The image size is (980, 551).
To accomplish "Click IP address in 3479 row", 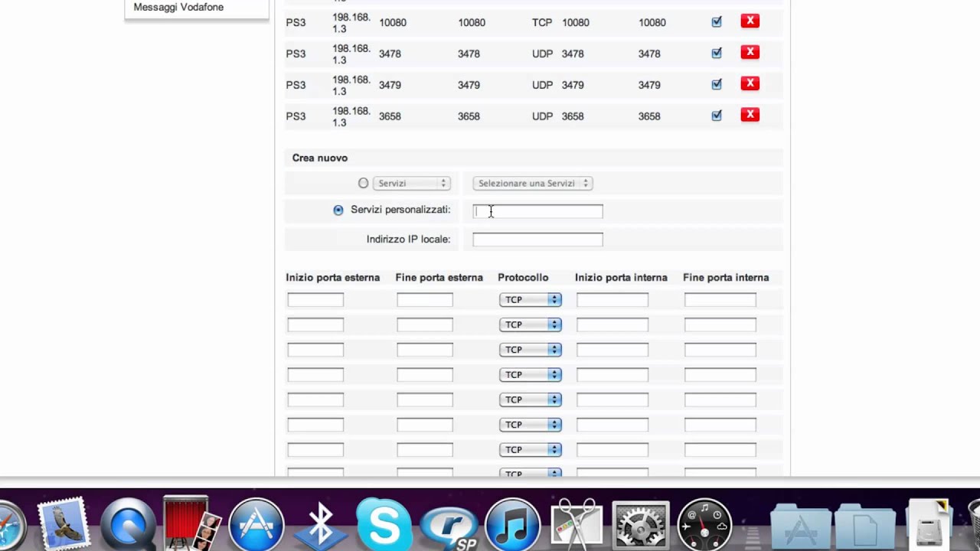I will (x=351, y=85).
